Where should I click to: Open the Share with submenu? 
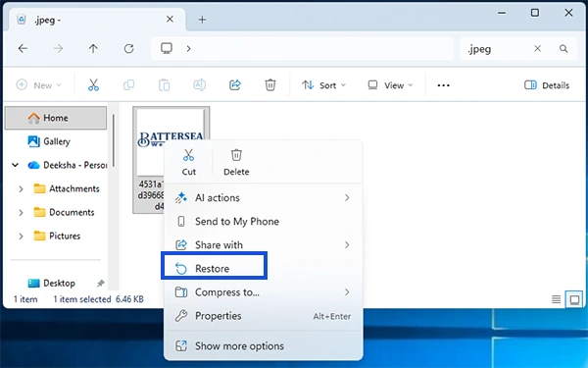pyautogui.click(x=264, y=245)
